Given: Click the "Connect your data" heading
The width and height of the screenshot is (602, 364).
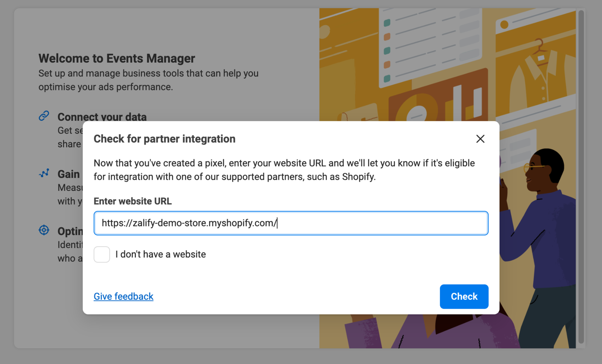Looking at the screenshot, I should coord(102,117).
